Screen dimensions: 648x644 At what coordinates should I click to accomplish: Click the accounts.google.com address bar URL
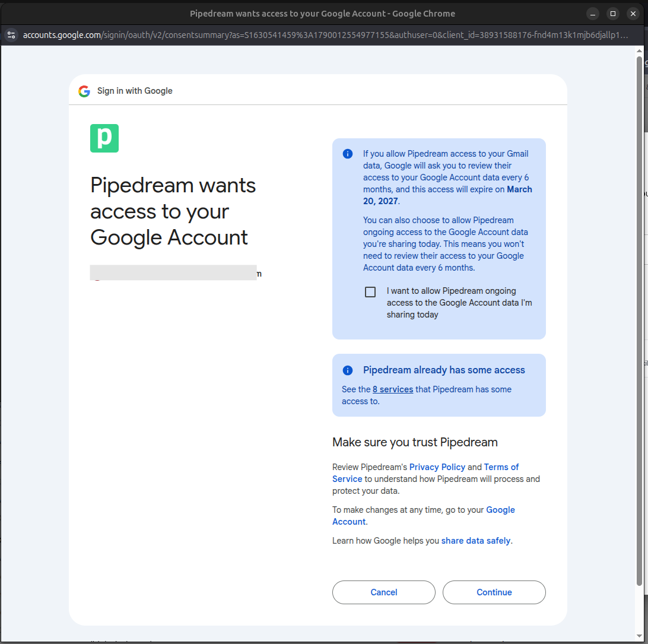tap(325, 35)
